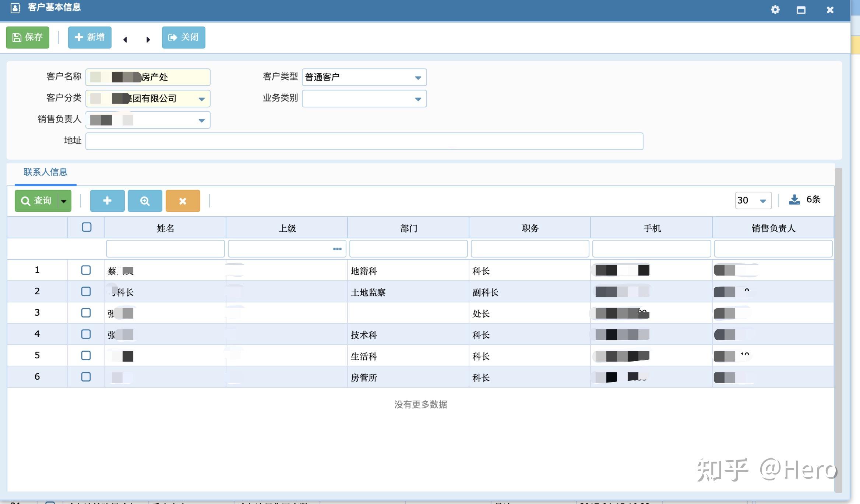Export contacts with download icon
This screenshot has width=860, height=504.
(794, 199)
